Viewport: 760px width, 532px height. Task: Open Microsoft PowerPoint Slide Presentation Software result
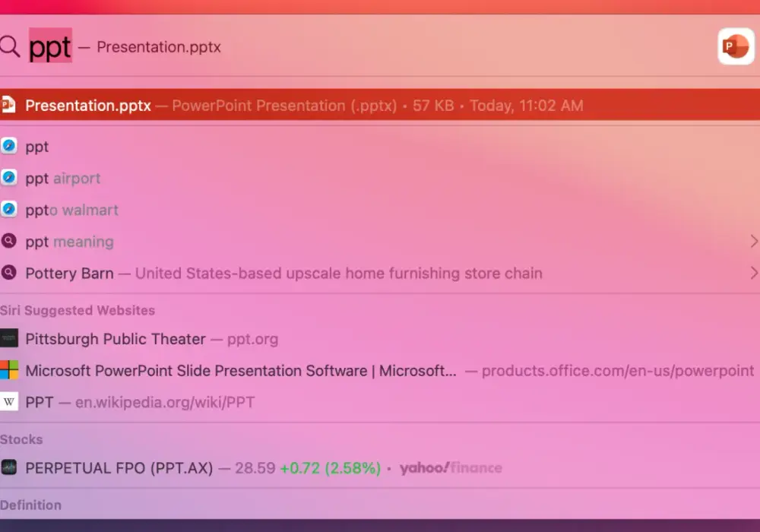(380, 371)
